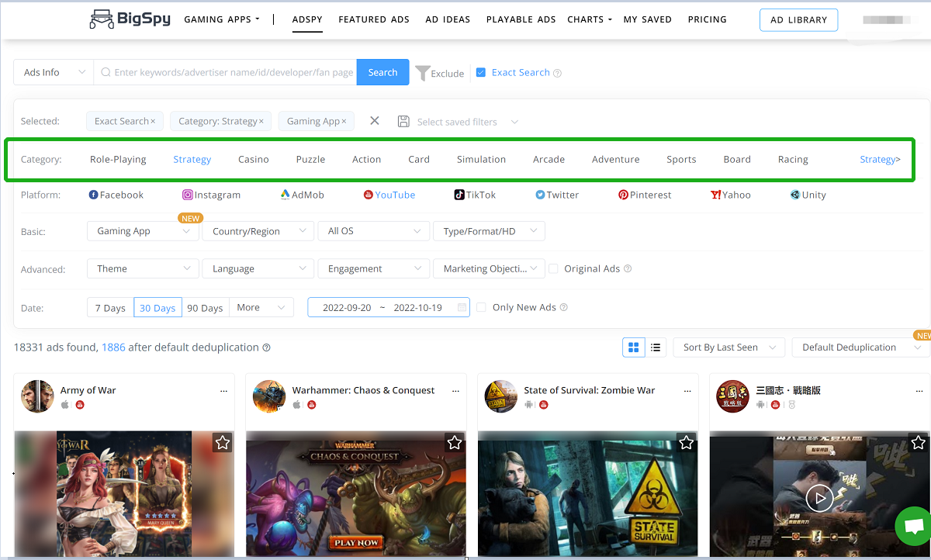Select the TikTok platform filter
The height and width of the screenshot is (560, 931).
(475, 195)
